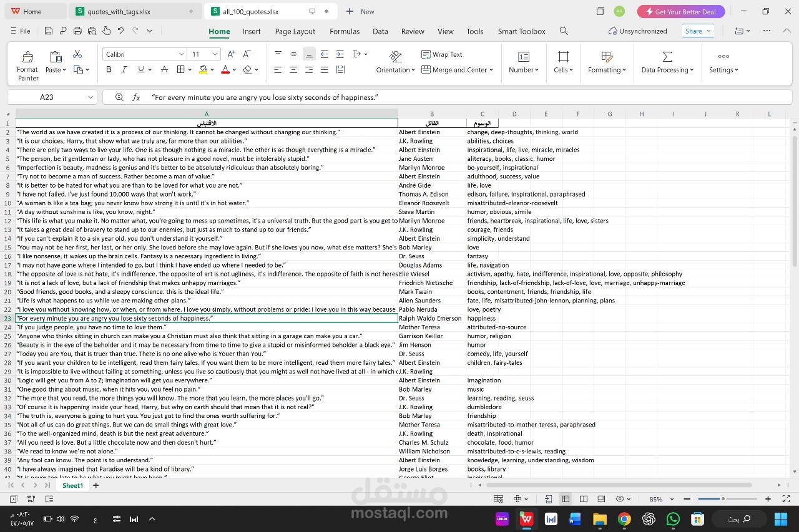The image size is (799, 532).
Task: Expand the fill color dropdown arrow
Action: click(213, 69)
